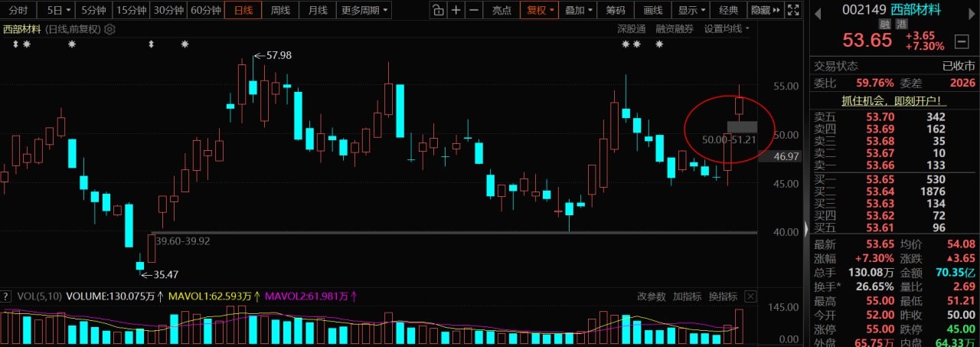
Task: Open the 显示 display dropdown
Action: point(691,10)
